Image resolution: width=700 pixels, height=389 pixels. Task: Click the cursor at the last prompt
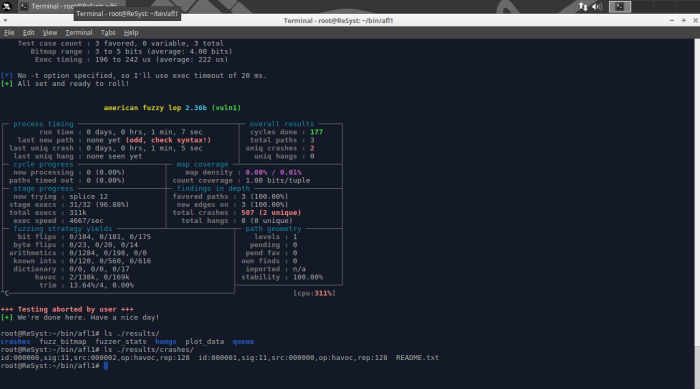click(x=106, y=366)
